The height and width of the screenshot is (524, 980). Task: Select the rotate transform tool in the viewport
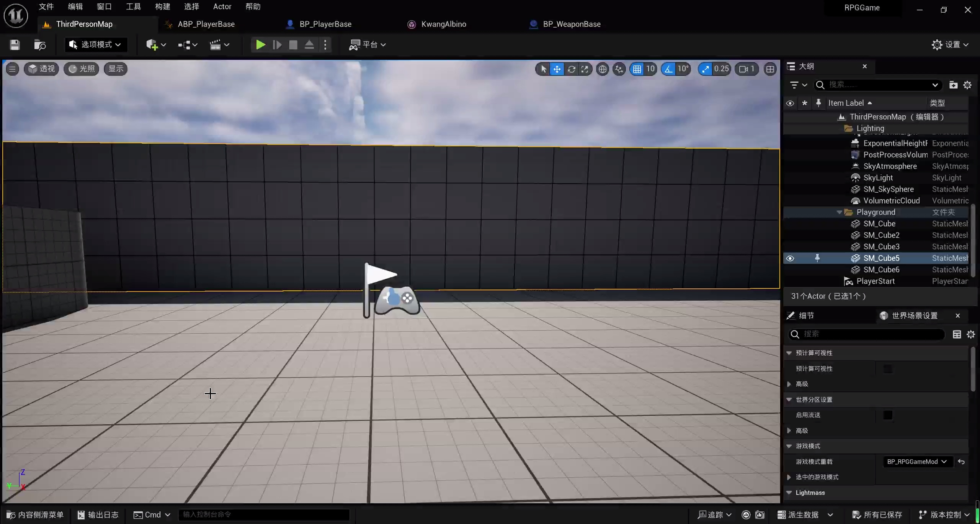tap(571, 69)
